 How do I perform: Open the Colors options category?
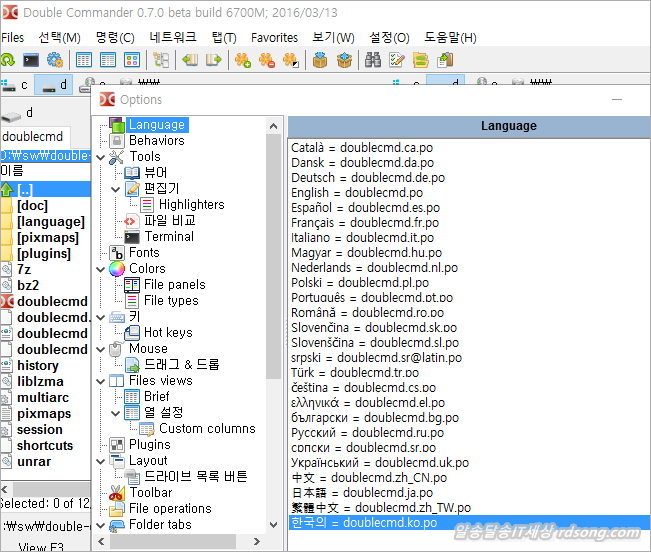click(x=147, y=269)
